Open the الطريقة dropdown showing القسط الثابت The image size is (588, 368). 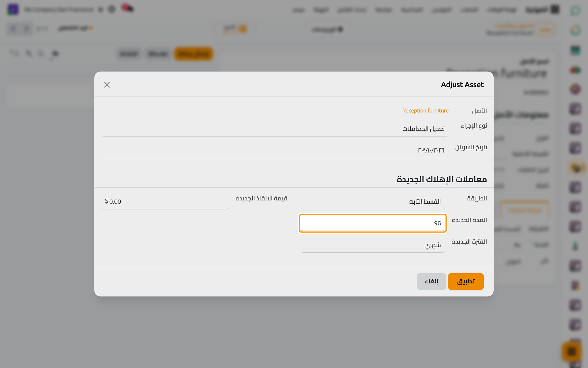372,201
